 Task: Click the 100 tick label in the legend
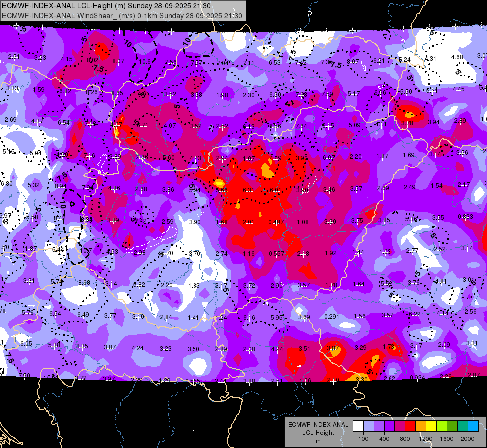click(x=363, y=439)
